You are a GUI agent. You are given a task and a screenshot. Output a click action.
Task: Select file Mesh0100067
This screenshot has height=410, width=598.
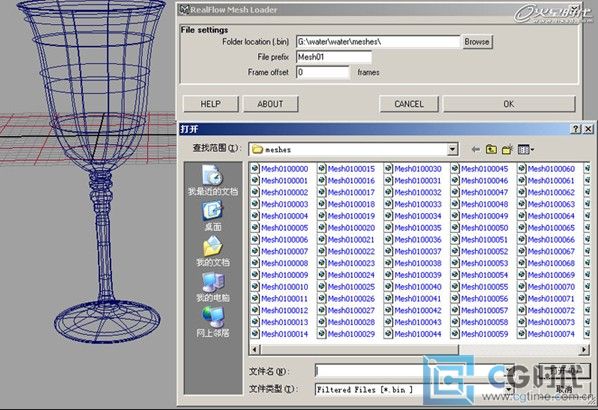[x=551, y=251]
